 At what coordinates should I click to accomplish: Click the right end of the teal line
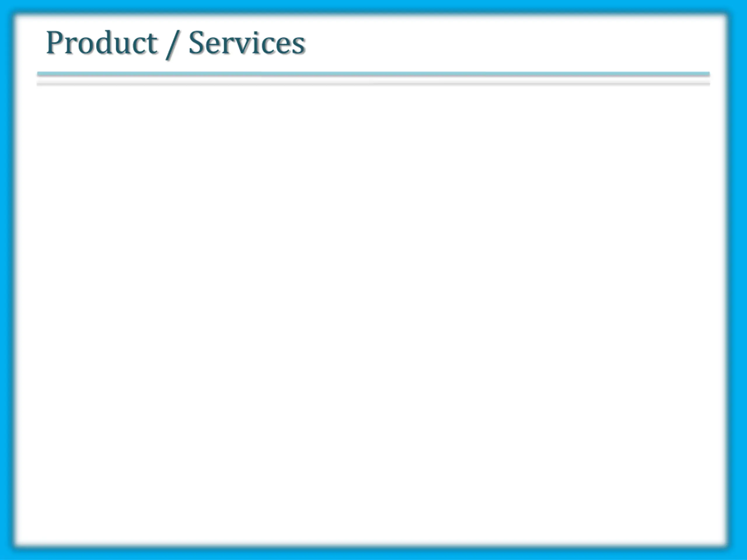point(707,74)
